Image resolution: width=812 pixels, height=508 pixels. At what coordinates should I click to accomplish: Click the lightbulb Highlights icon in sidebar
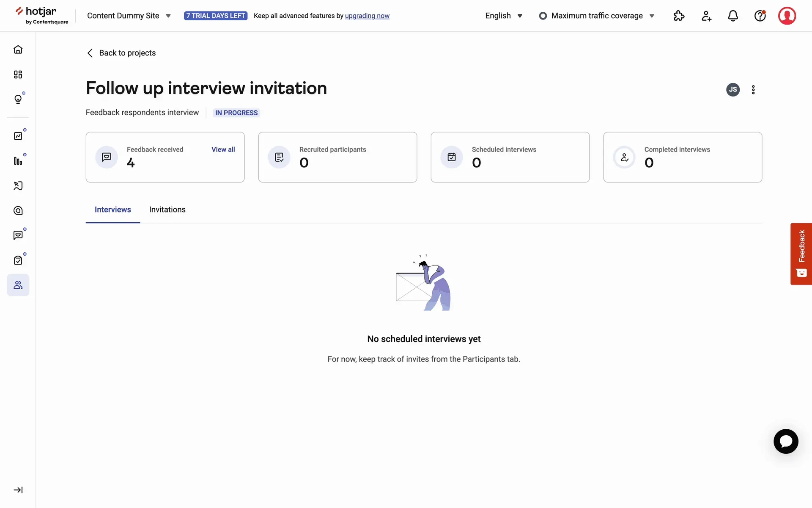pos(18,99)
